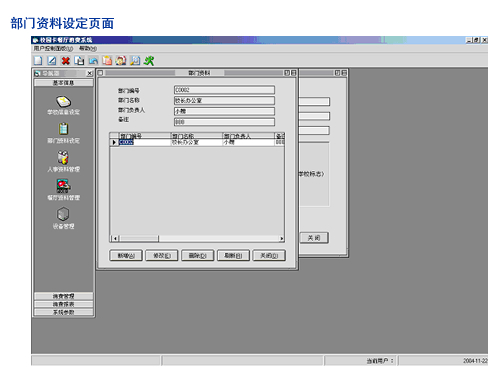Click the 修改 button

click(x=162, y=256)
